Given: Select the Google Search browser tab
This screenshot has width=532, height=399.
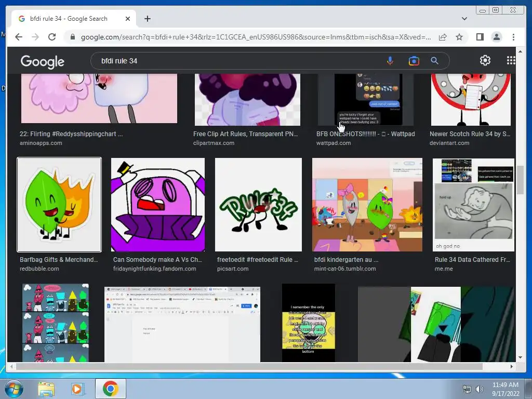Looking at the screenshot, I should point(74,19).
